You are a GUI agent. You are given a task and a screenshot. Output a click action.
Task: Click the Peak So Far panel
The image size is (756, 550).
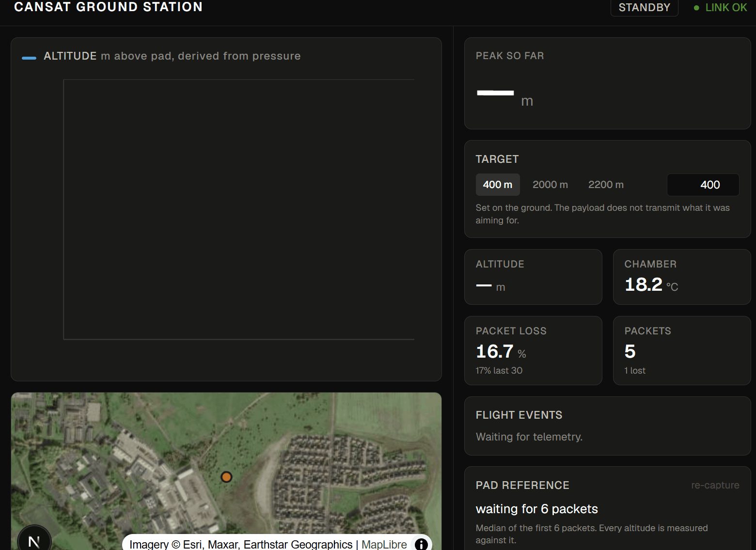point(608,83)
